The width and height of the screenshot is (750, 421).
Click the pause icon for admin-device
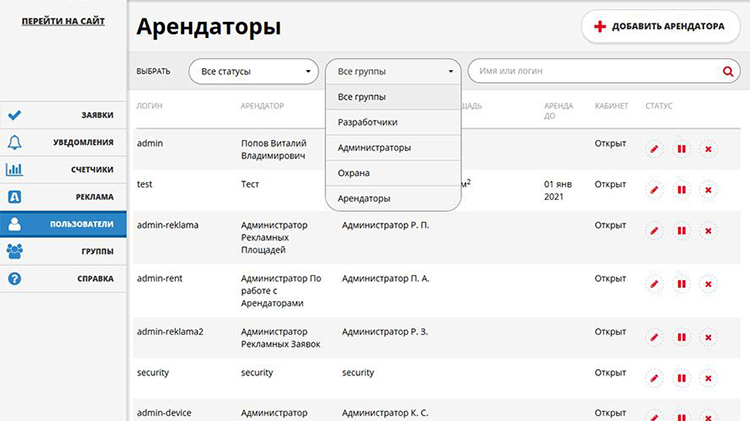point(682,413)
